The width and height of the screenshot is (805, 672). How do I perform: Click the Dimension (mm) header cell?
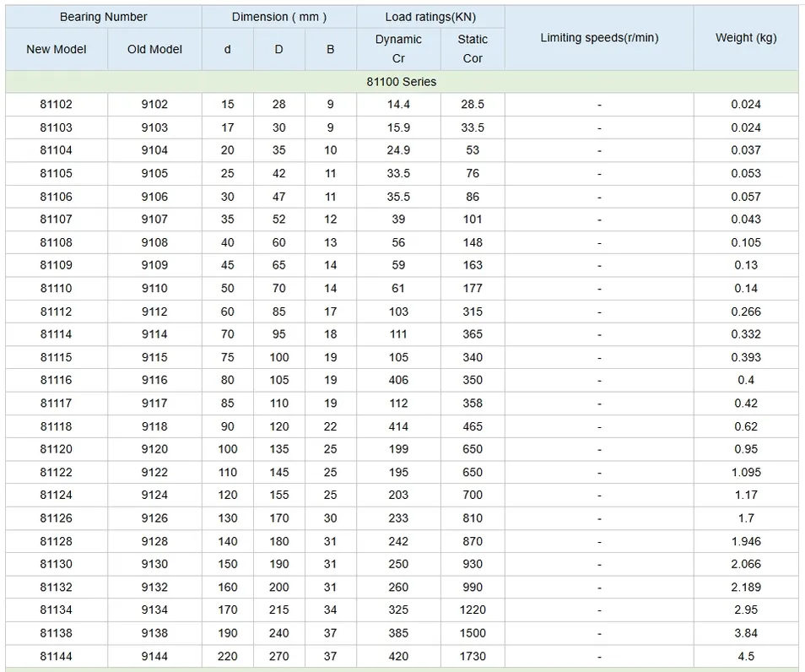(278, 17)
